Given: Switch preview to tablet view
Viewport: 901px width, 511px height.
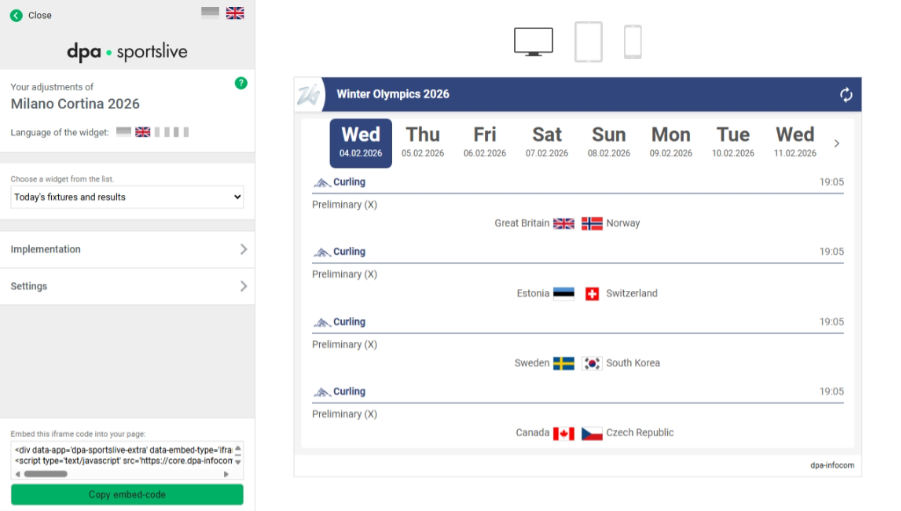Looking at the screenshot, I should tap(588, 42).
